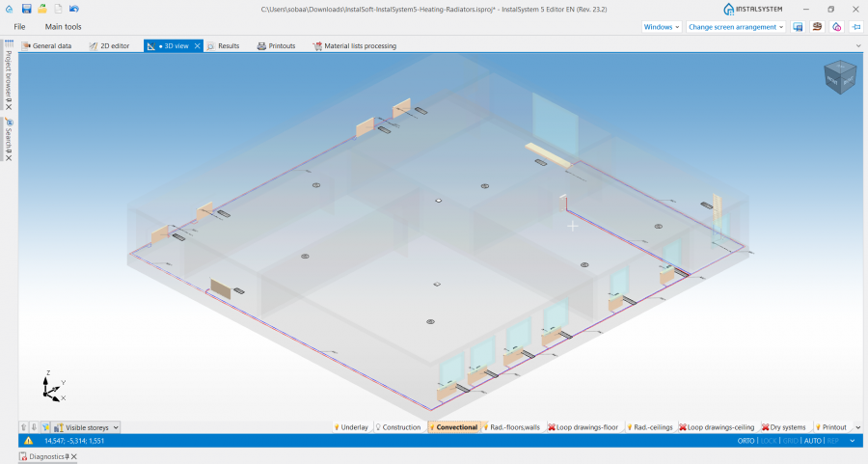Image resolution: width=868 pixels, height=464 pixels.
Task: Select the Construction layer button
Action: pos(397,427)
